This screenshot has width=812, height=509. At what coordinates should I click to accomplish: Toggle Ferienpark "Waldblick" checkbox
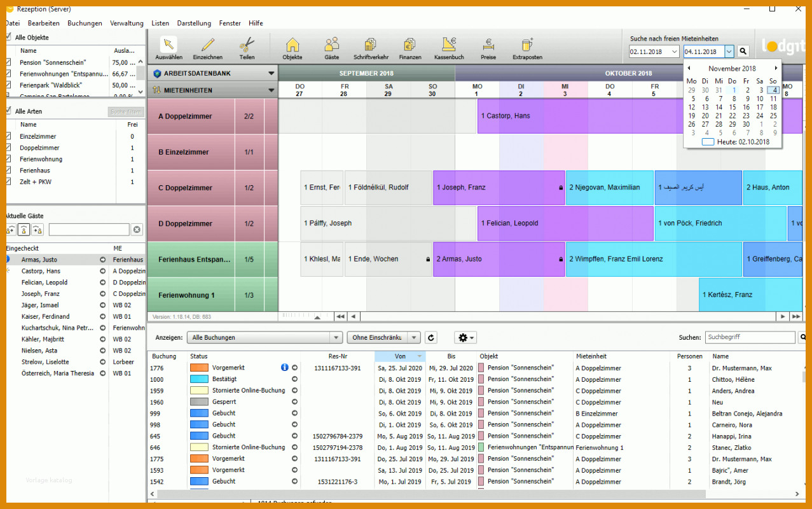(x=8, y=85)
